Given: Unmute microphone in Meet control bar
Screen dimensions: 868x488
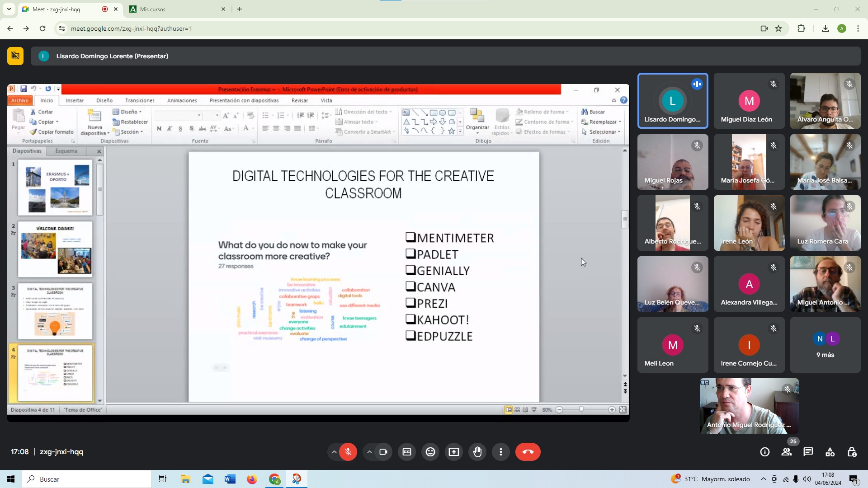Looking at the screenshot, I should pyautogui.click(x=348, y=452).
